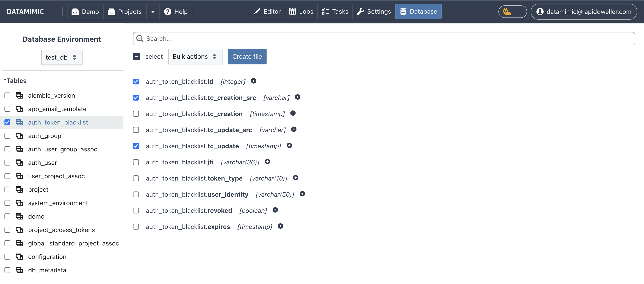Click the DATAMIMIC logo link
The height and width of the screenshot is (284, 644).
(x=25, y=11)
